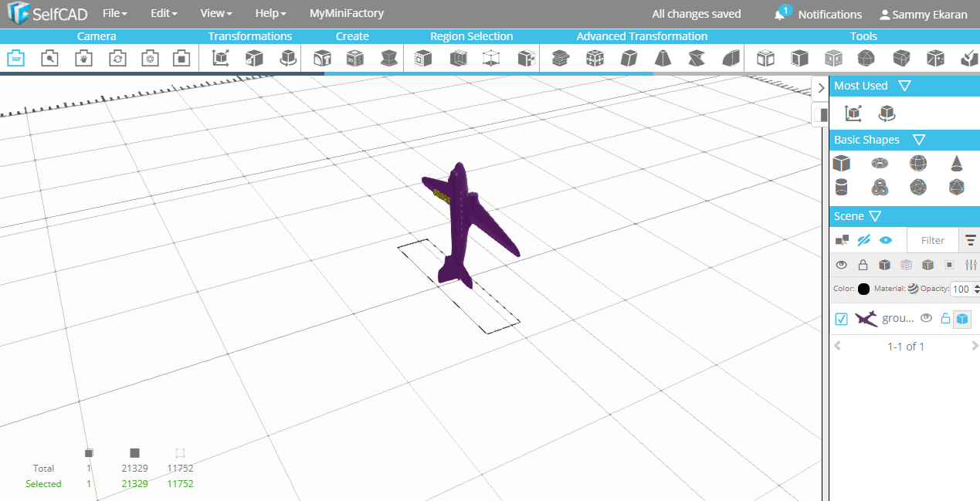Collapse the right side panel with arrow

pos(820,88)
